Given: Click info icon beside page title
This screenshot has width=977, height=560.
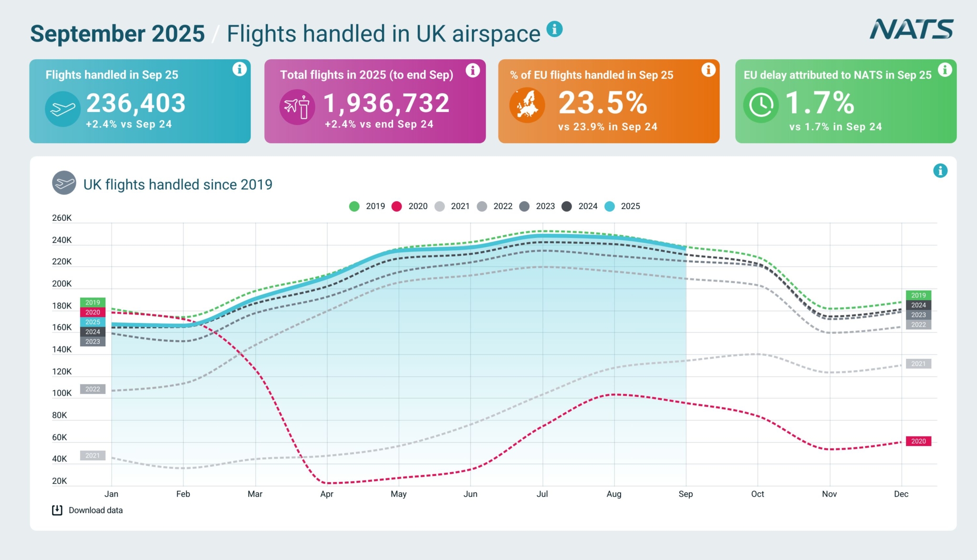Looking at the screenshot, I should point(554,29).
